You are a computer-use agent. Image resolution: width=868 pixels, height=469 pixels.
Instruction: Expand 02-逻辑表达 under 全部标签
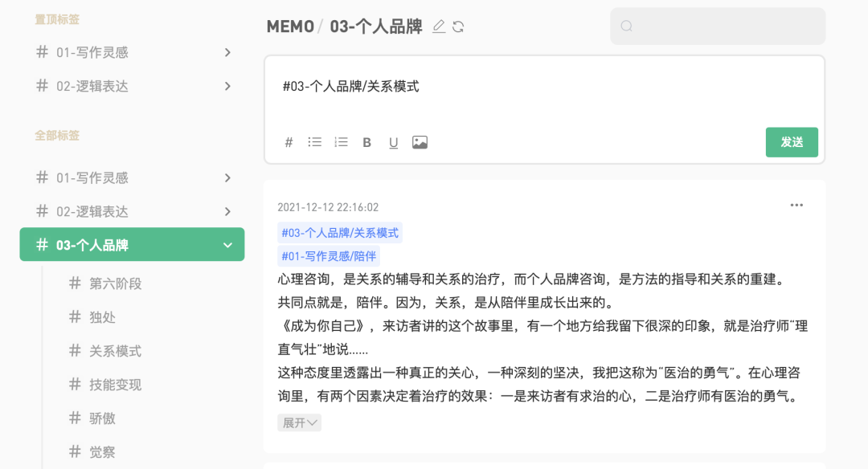(227, 212)
